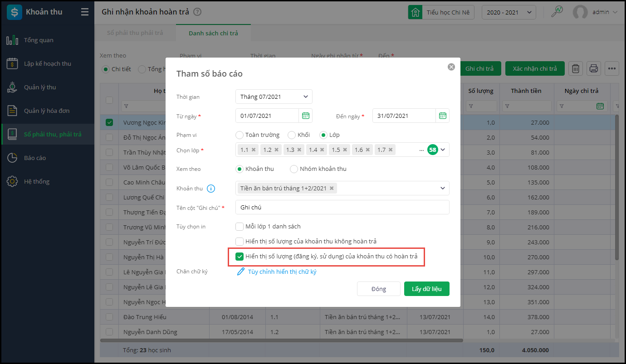Remove class 1.3 tag
The image size is (626, 364).
click(299, 150)
